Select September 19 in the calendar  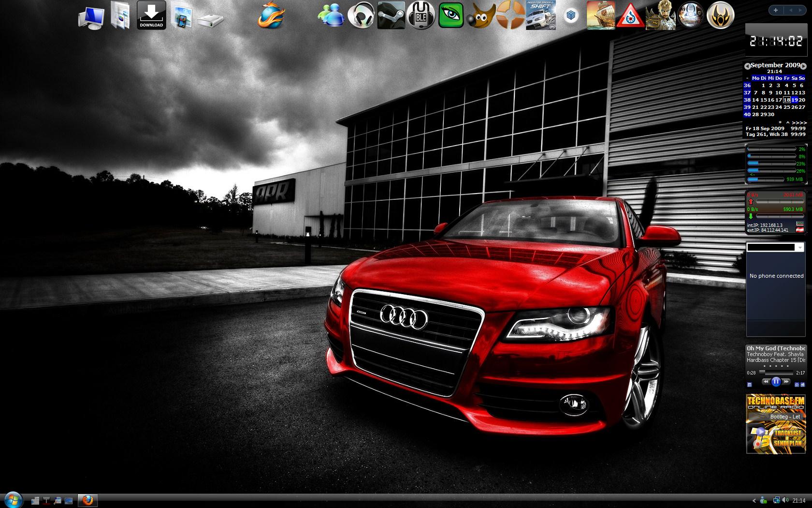coord(794,100)
